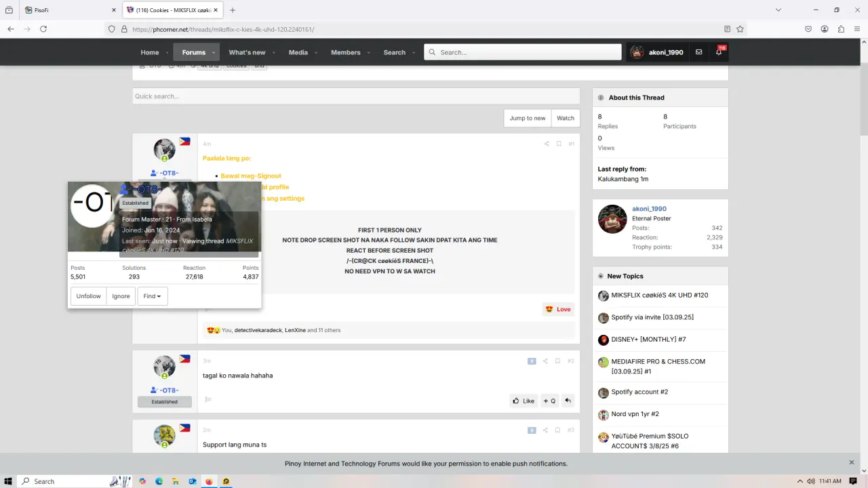Click Jump to new button
868x488 pixels.
click(528, 118)
